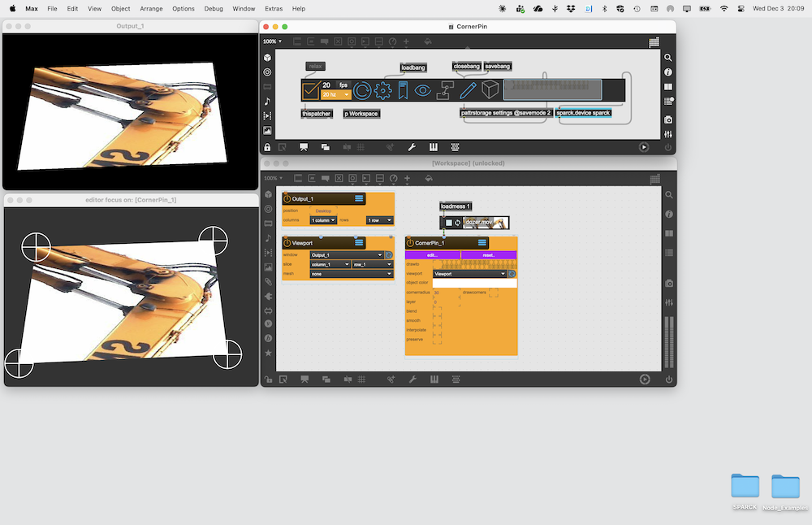Open the mesh dropdown in Viewport node
The image size is (812, 525).
click(x=351, y=274)
